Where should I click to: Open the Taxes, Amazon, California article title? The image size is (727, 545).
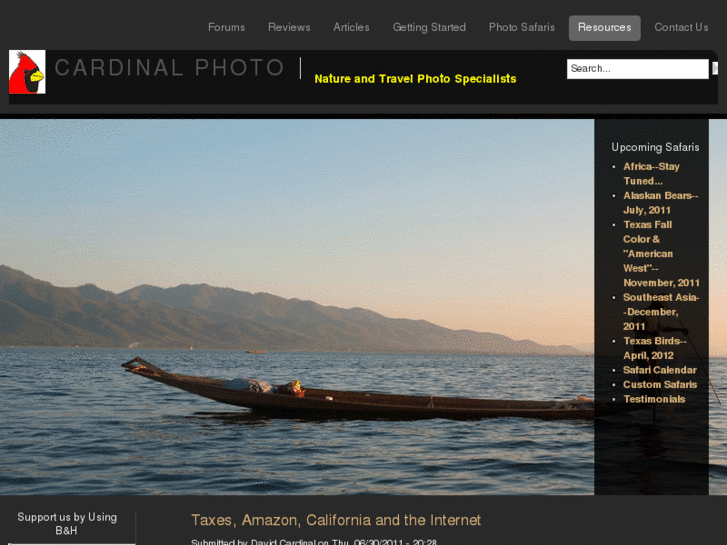[336, 520]
